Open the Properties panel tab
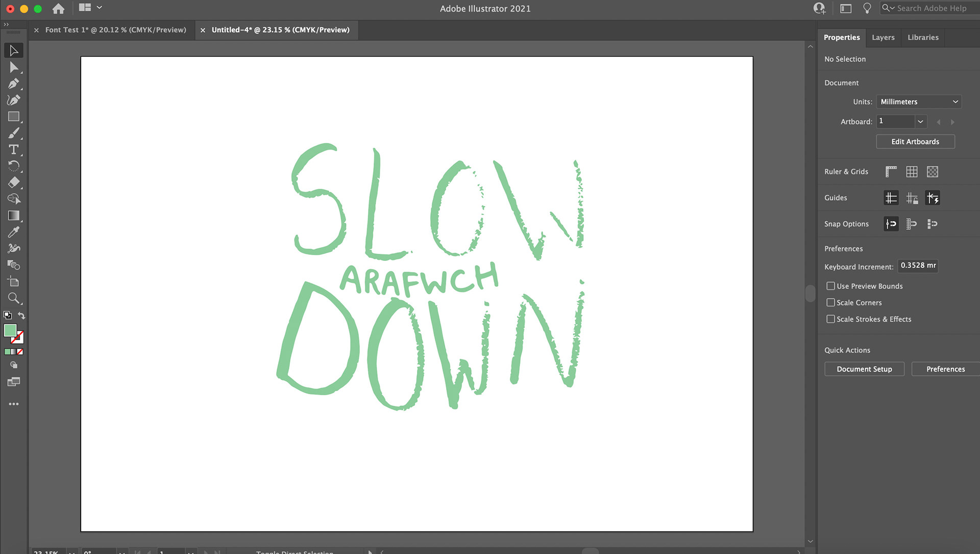The height and width of the screenshot is (554, 980). click(842, 37)
